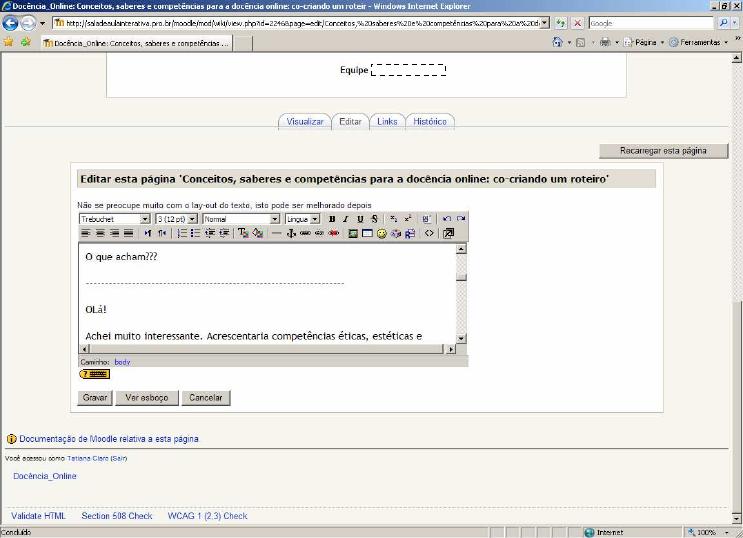
Task: Open the Docência_Online link
Action: 45,476
